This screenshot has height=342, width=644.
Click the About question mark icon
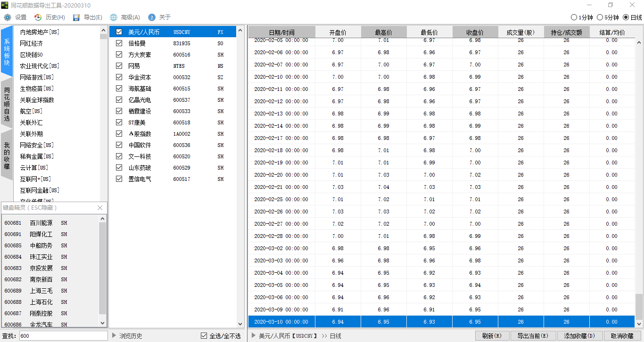point(151,17)
